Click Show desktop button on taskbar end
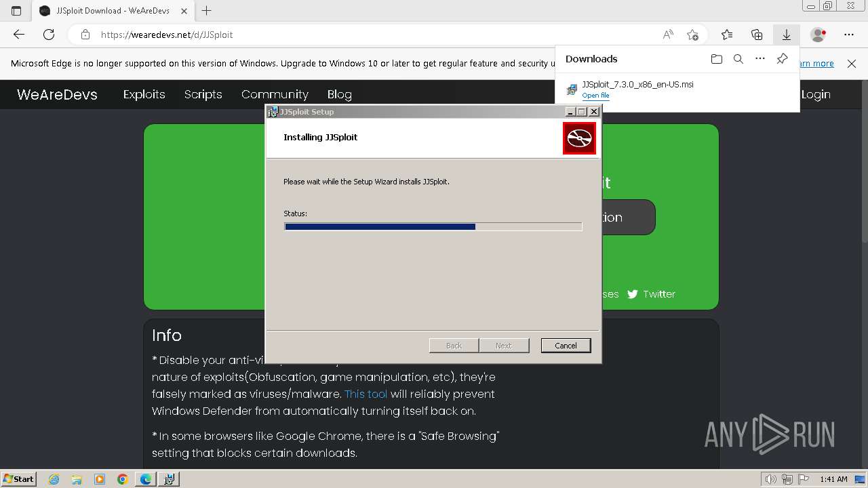This screenshot has width=868, height=488. pyautogui.click(x=861, y=479)
